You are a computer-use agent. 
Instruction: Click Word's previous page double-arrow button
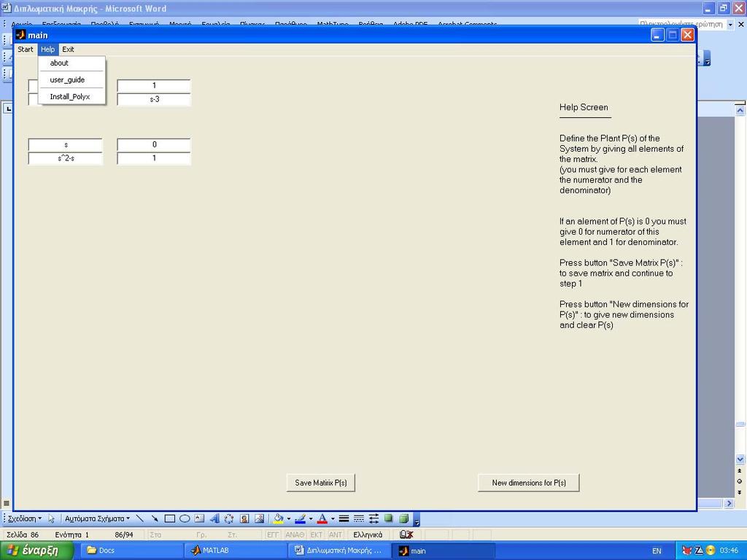(x=740, y=471)
